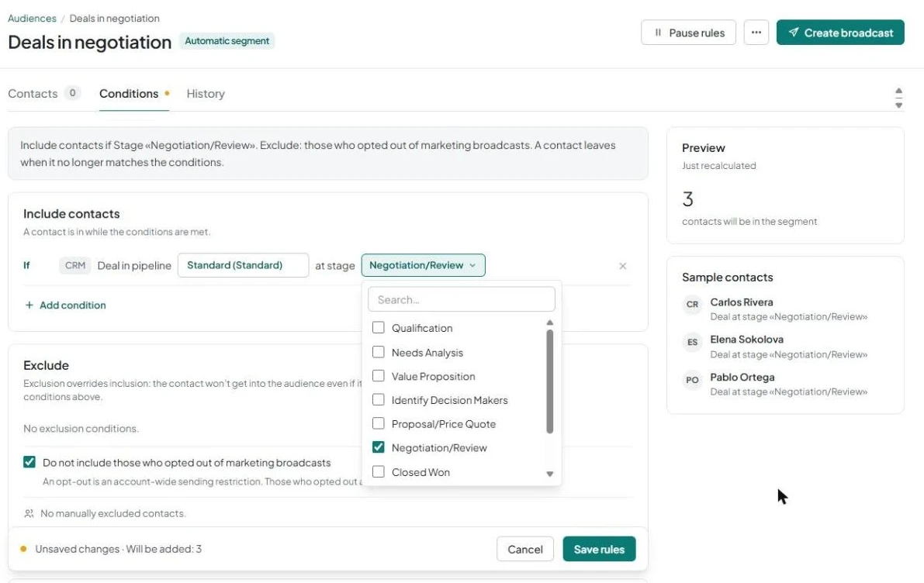Go to Audiences breadcrumb link
The image size is (924, 583).
pyautogui.click(x=32, y=19)
